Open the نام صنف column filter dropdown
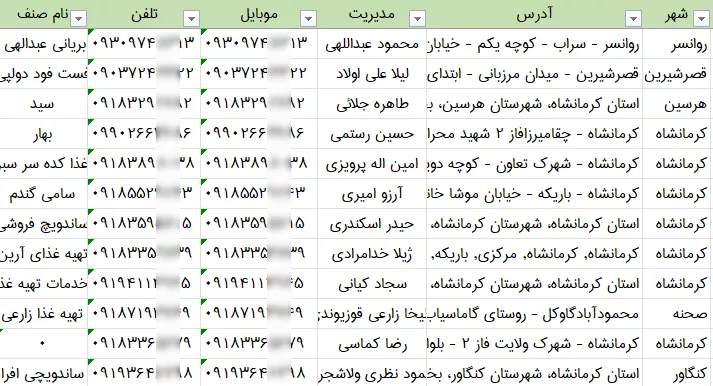Screen dimensions: 713x386 (x=78, y=19)
